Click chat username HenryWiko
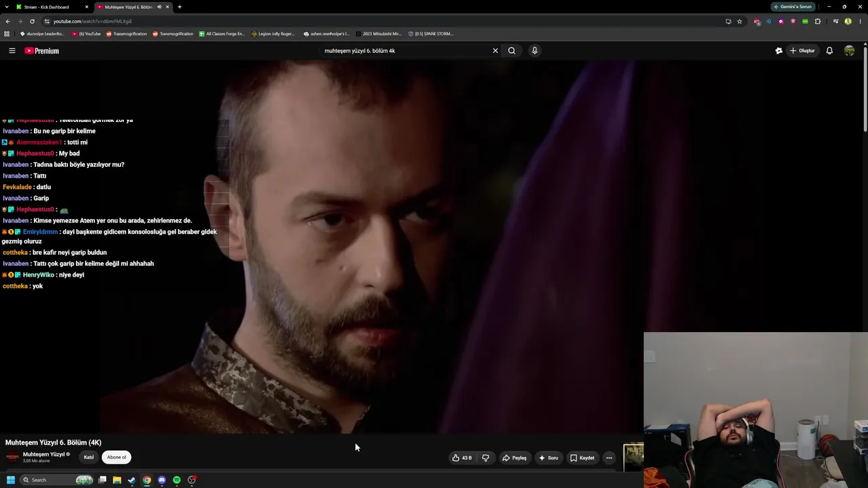Image resolution: width=868 pixels, height=488 pixels. pos(39,274)
